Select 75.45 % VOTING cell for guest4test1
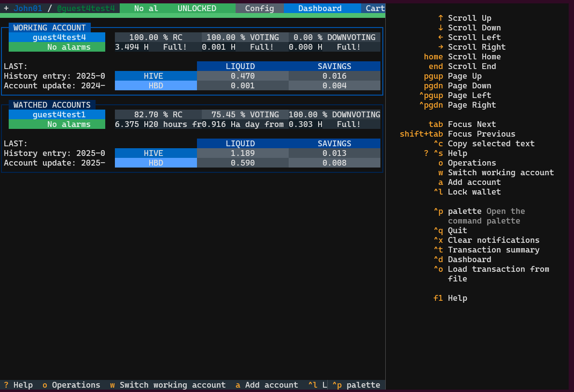The image size is (574, 392). click(x=245, y=114)
